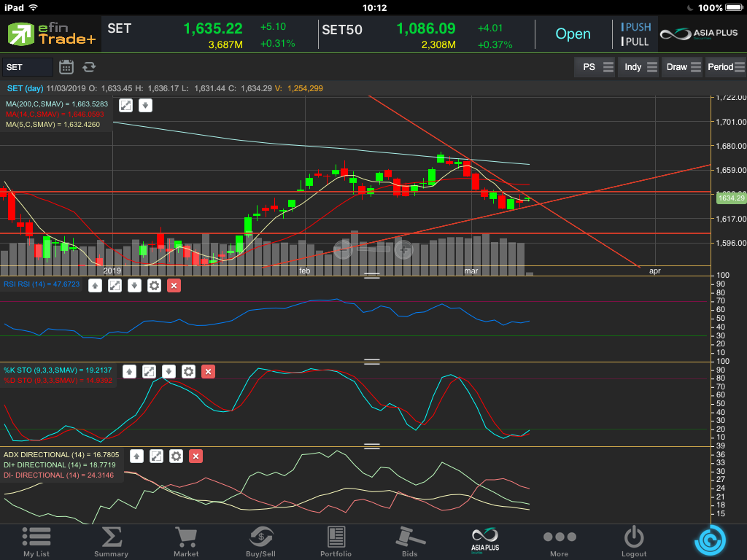Tap the SET symbol input field
The height and width of the screenshot is (560, 747).
tap(28, 67)
